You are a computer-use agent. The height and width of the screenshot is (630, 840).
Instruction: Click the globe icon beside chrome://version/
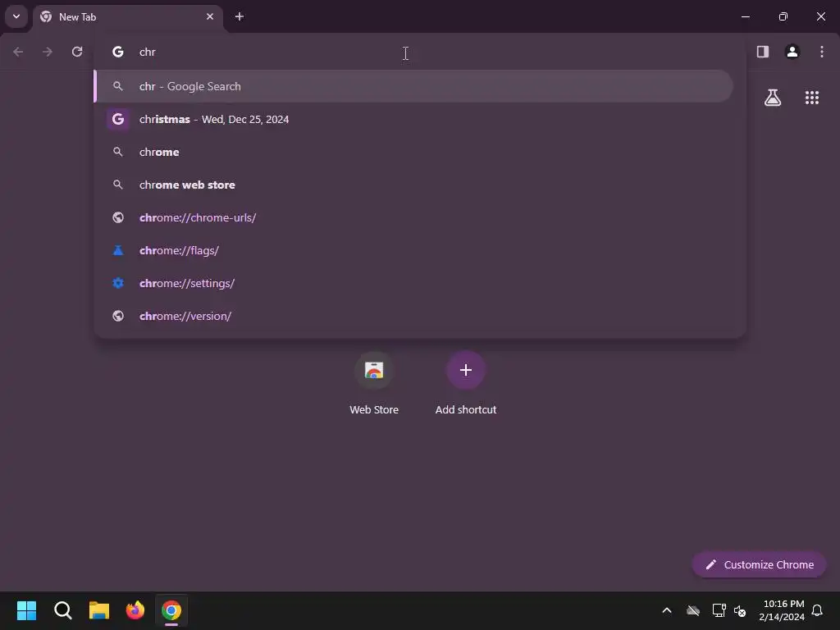(x=118, y=316)
